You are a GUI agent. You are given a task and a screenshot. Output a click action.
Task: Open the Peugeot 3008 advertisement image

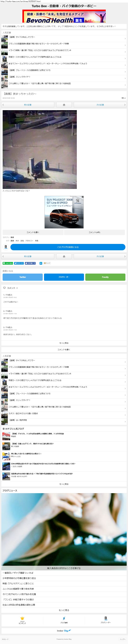coord(64,212)
